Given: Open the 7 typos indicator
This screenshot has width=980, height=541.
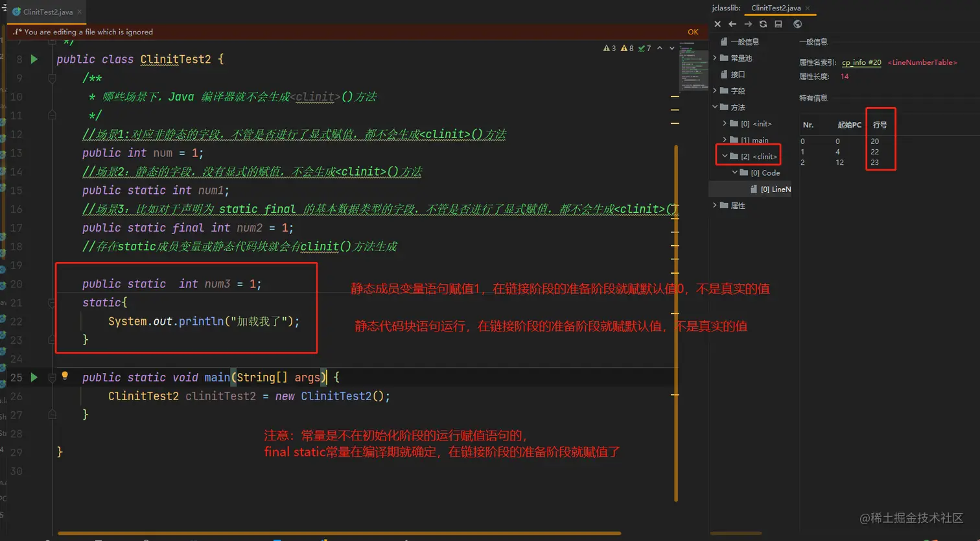Looking at the screenshot, I should pos(644,48).
